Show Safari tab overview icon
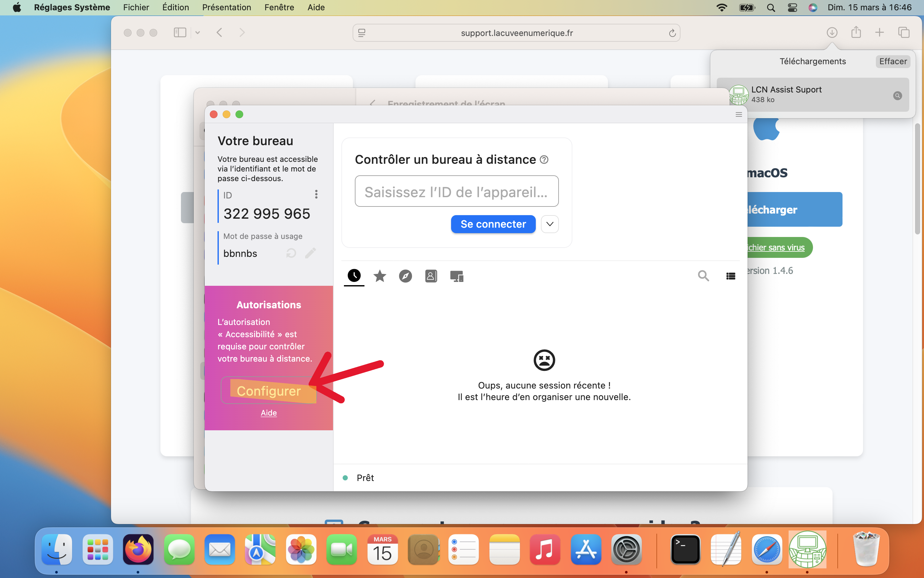The height and width of the screenshot is (578, 924). tap(904, 32)
